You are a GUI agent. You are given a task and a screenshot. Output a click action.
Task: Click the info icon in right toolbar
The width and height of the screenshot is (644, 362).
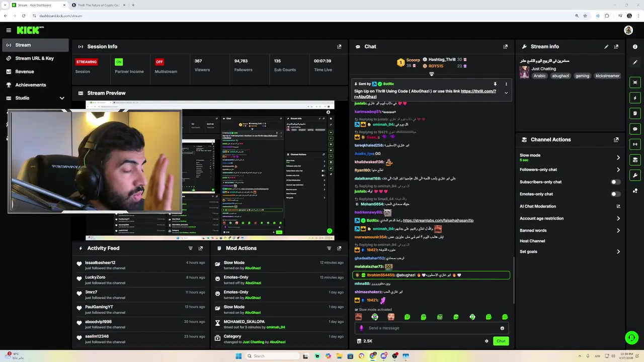[x=635, y=47]
